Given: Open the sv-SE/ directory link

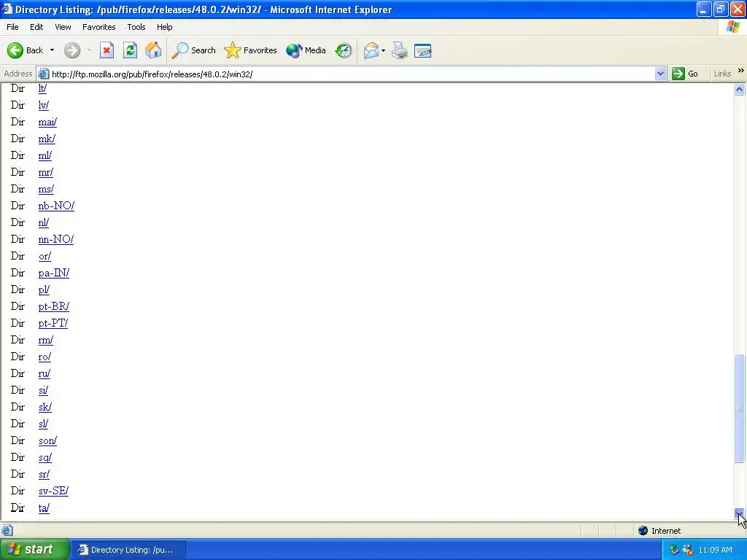Looking at the screenshot, I should (x=53, y=491).
